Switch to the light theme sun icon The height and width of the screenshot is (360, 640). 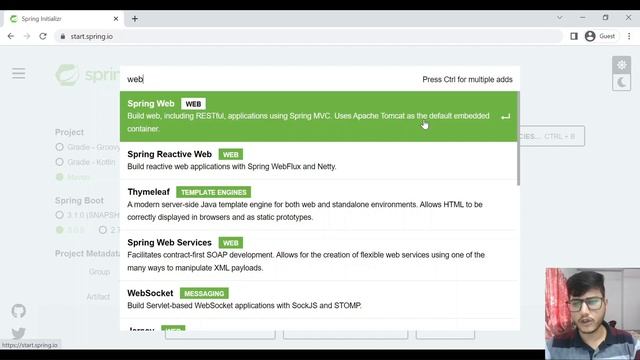point(621,65)
